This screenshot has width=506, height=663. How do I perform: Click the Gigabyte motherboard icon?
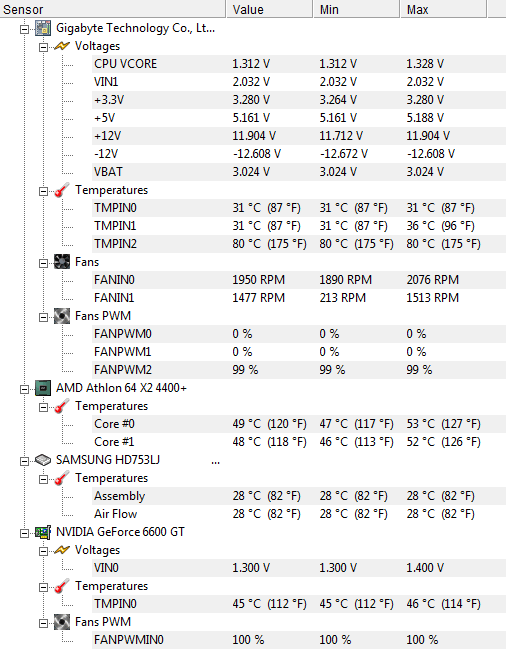pos(43,28)
